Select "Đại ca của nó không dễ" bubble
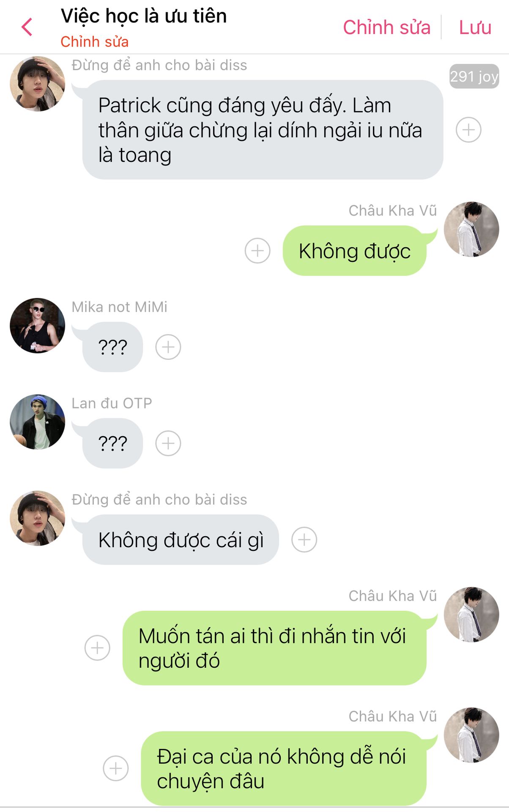This screenshot has height=812, width=509. [x=284, y=768]
